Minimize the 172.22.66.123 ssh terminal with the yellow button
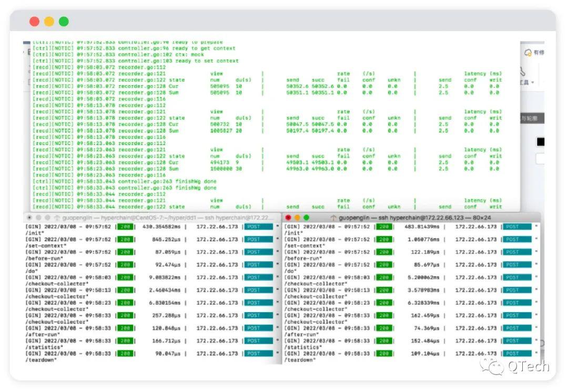The width and height of the screenshot is (568, 392). tap(297, 218)
